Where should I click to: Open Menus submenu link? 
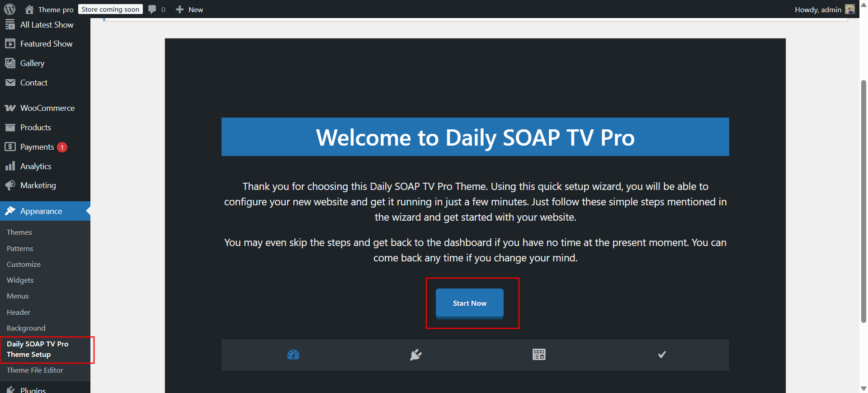coord(18,296)
